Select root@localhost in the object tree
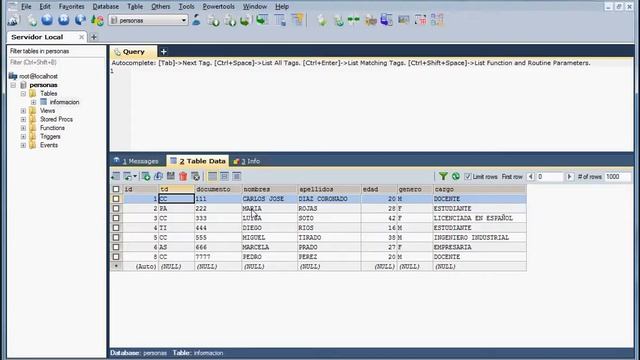Viewport: 640px width, 360px height. (38, 76)
